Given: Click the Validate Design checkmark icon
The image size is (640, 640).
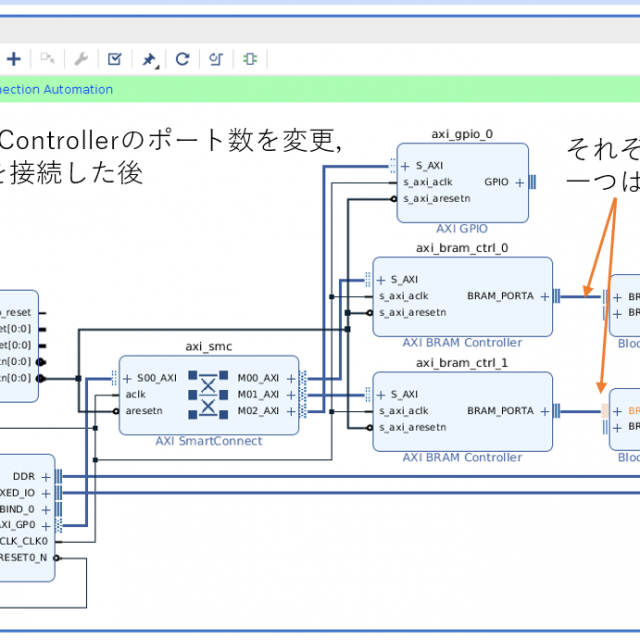Looking at the screenshot, I should [x=114, y=59].
